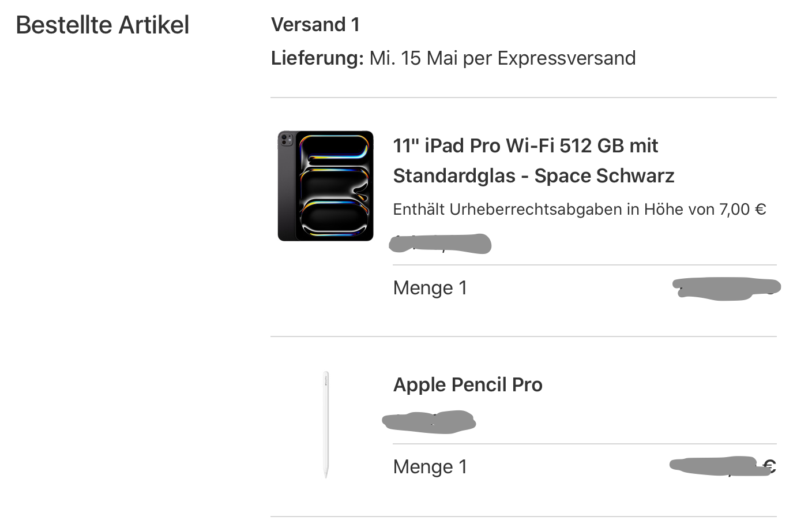Click the iPad Pro product thumbnail
This screenshot has height=531, width=812.
325,186
